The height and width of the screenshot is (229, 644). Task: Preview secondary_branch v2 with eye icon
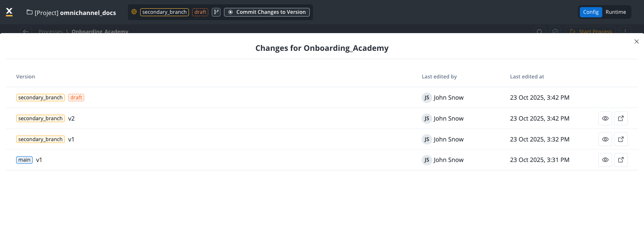pos(605,118)
